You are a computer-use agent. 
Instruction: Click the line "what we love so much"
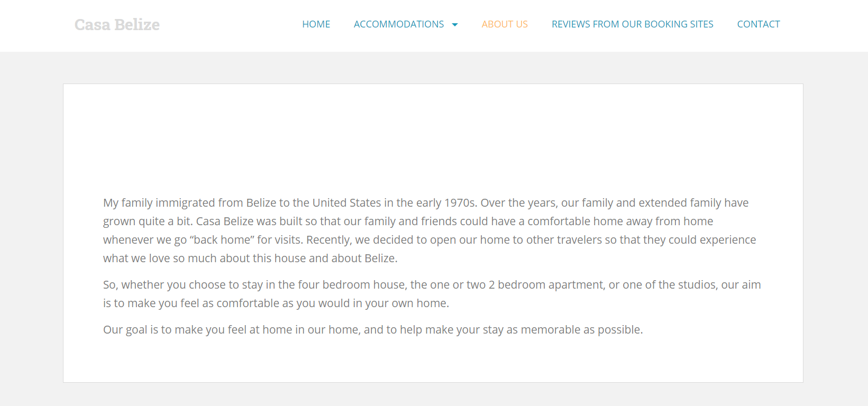coord(250,259)
